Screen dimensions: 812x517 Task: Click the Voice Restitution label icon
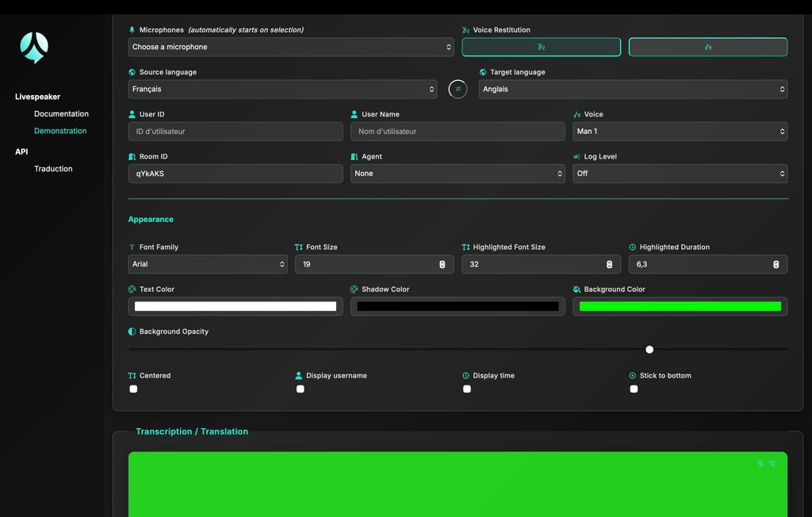click(x=465, y=30)
